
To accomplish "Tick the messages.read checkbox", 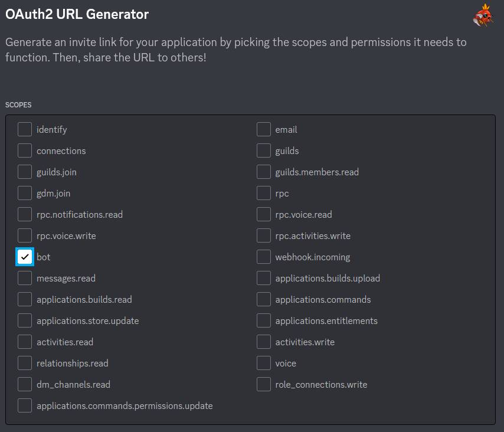I will [x=25, y=279].
